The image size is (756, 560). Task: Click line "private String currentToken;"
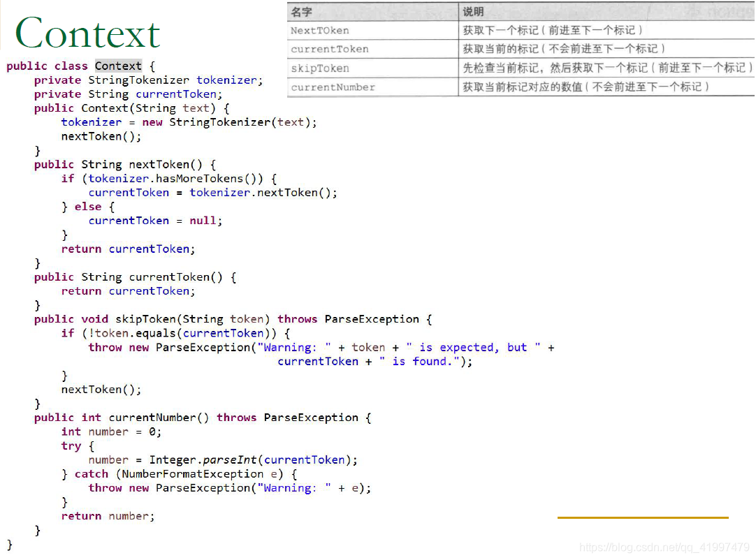[129, 94]
